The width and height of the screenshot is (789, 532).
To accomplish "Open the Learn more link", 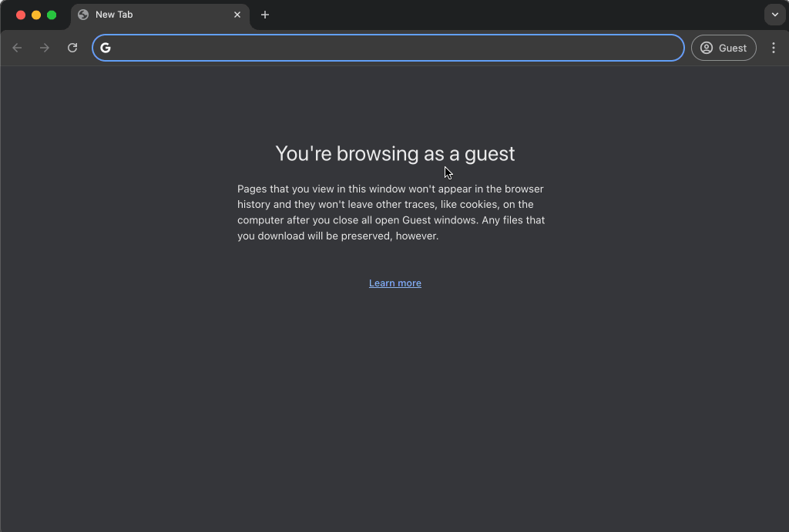I will 394,283.
